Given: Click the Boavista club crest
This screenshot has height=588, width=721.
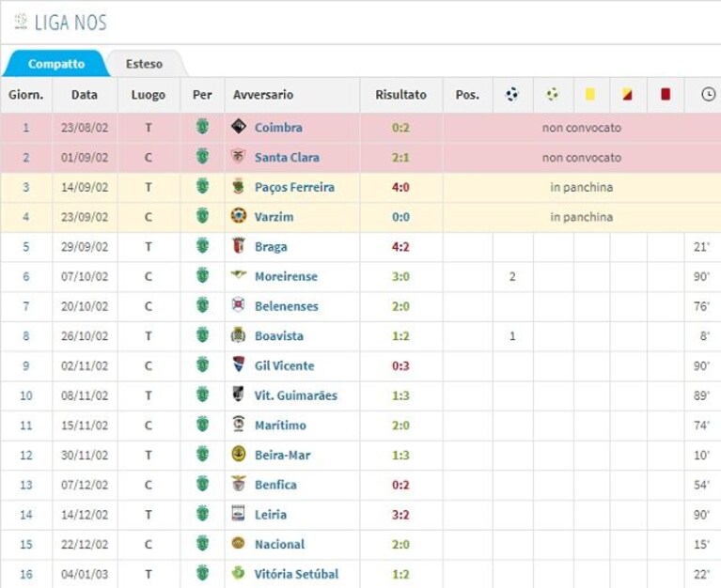Looking at the screenshot, I should tap(238, 335).
